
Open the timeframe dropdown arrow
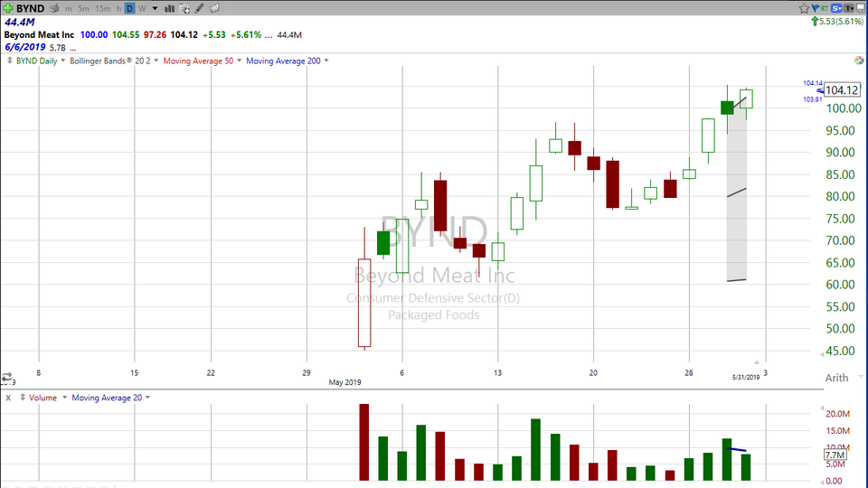pyautogui.click(x=155, y=9)
